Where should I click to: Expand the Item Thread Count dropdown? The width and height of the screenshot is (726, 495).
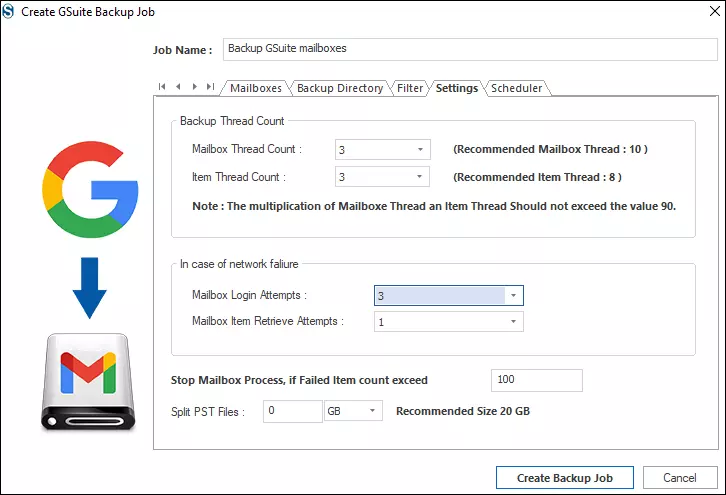pos(419,176)
